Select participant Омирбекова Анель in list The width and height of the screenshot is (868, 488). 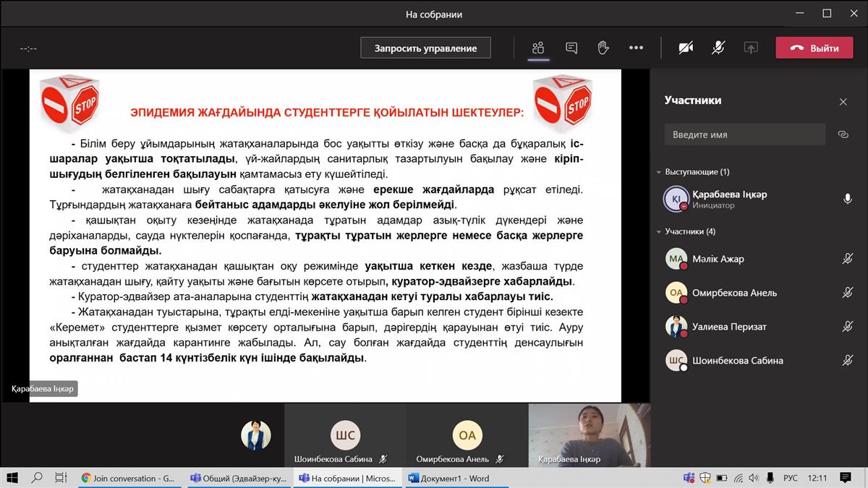point(733,293)
